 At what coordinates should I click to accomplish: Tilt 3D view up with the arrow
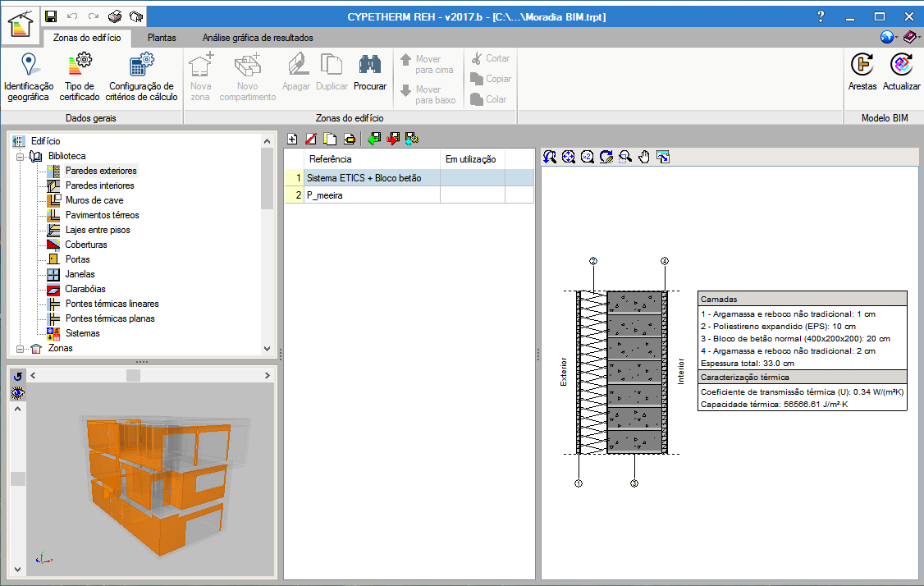pyautogui.click(x=18, y=409)
